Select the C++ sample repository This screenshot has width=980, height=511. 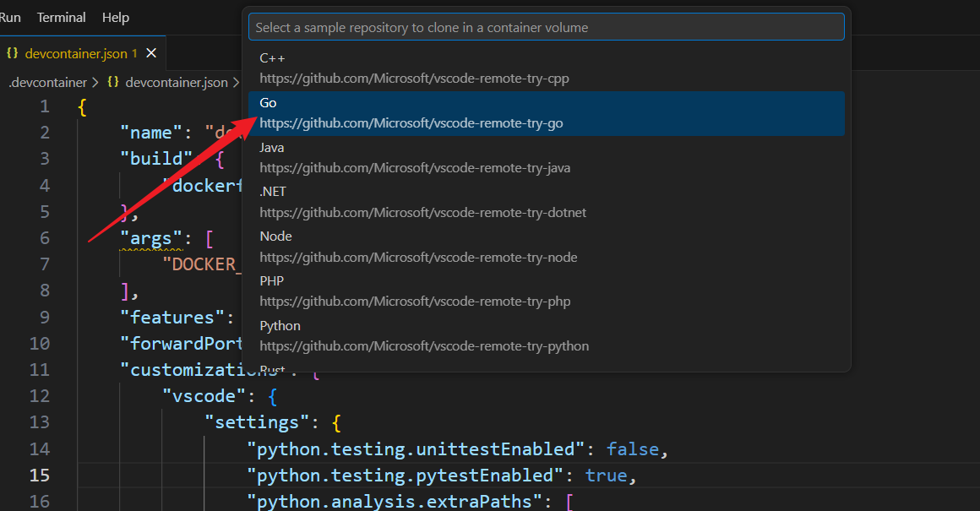(x=547, y=68)
